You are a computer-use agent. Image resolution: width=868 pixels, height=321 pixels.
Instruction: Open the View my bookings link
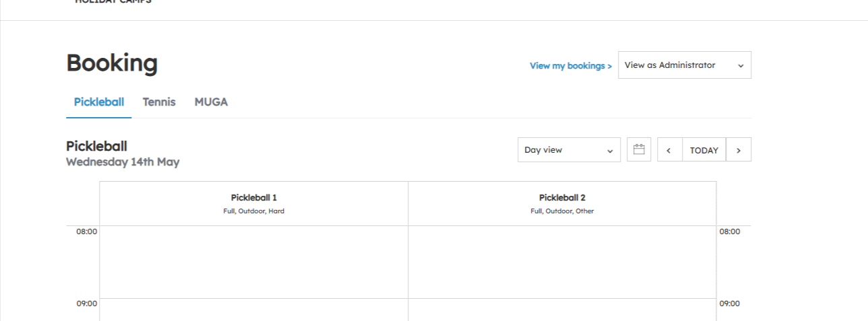coord(571,66)
